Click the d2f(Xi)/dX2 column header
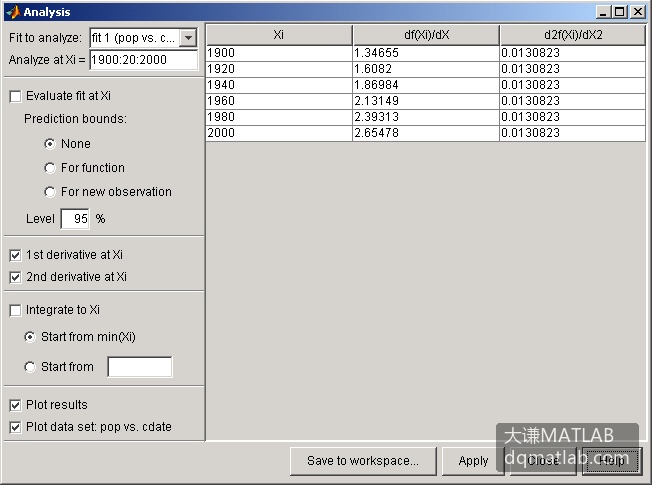 pyautogui.click(x=573, y=35)
